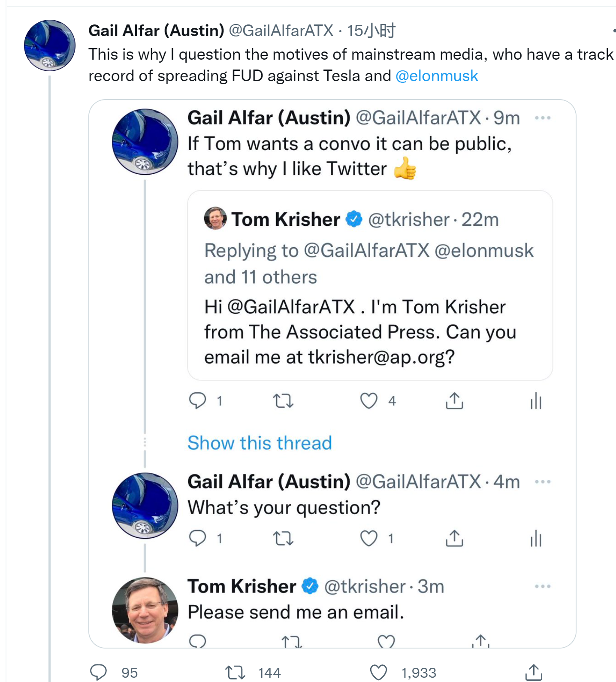Screen dimensions: 616x682
Task: Open more options on the 4m tweet
Action: [x=543, y=482]
